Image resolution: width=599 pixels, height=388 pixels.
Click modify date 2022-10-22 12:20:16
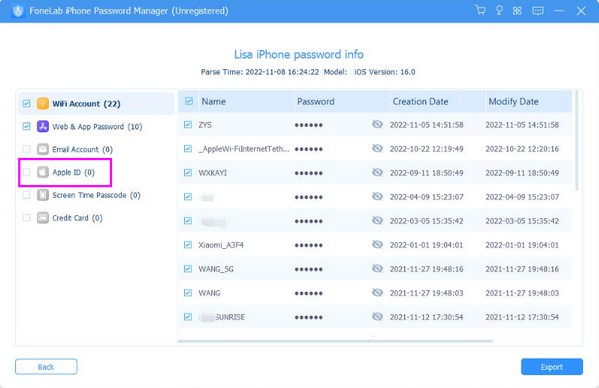[522, 149]
